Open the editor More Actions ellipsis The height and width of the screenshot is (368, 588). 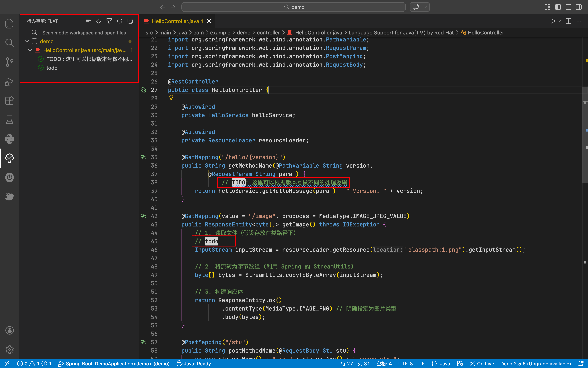(579, 21)
